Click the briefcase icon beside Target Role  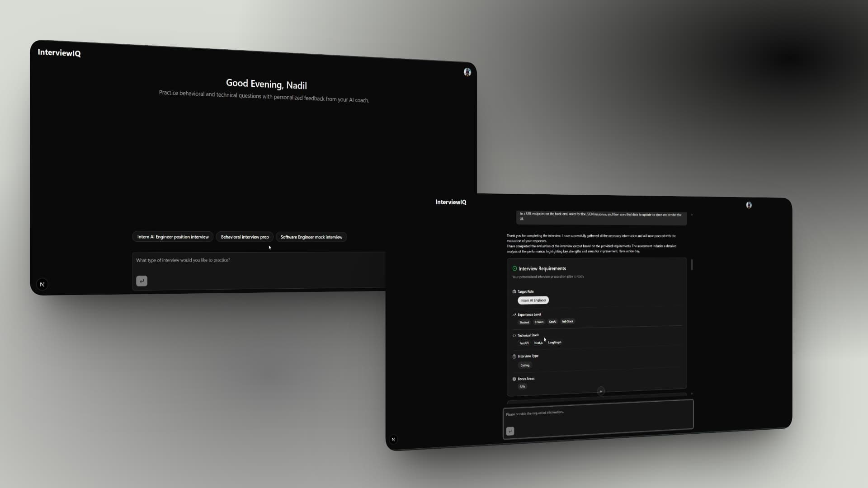click(514, 291)
